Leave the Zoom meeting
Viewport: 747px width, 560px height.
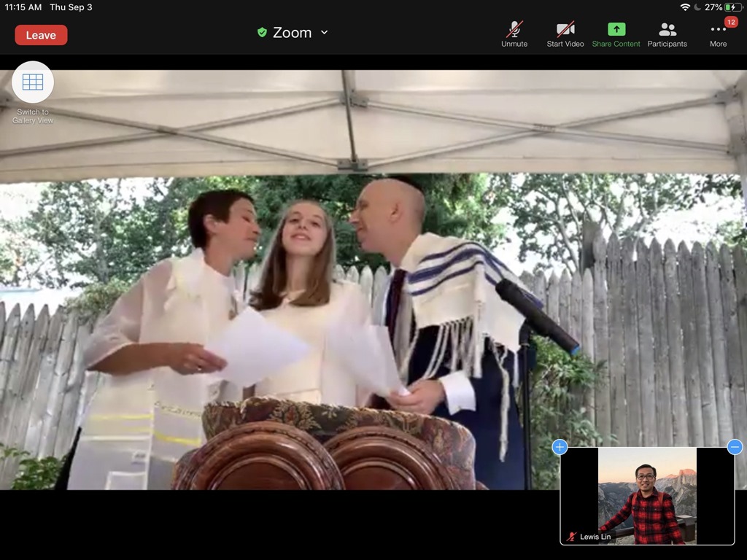tap(41, 35)
